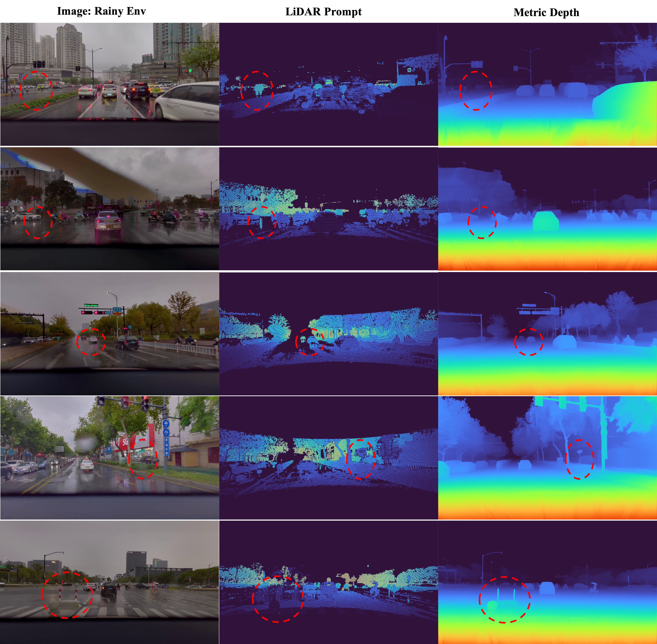Open the first row LiDAR point cloud
Screen dimensions: 657x644
(328, 84)
